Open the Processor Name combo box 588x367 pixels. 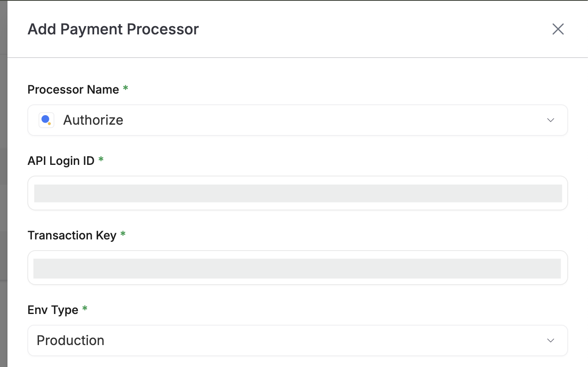coord(298,120)
